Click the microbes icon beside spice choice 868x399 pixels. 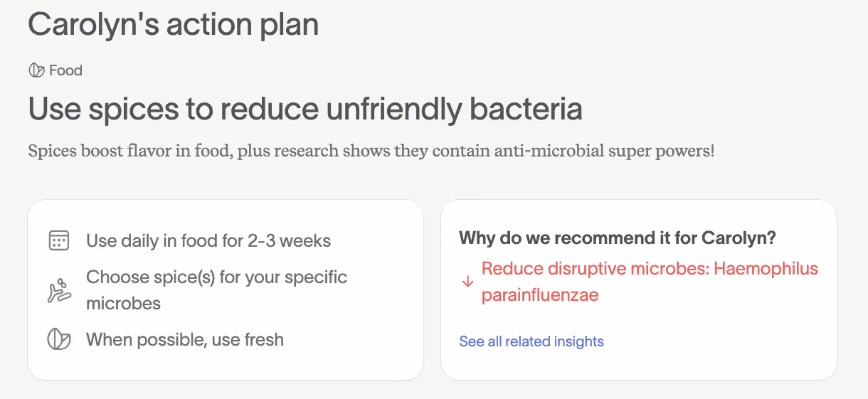coord(58,291)
